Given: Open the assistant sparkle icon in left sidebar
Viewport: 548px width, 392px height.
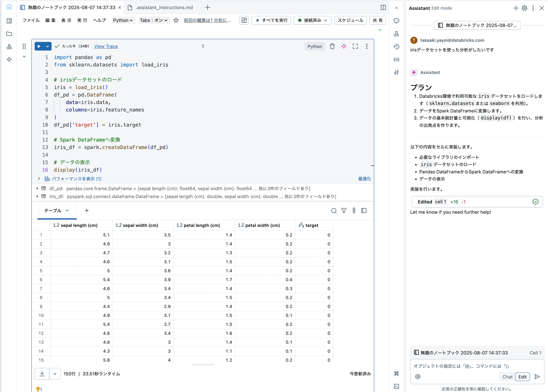Looking at the screenshot, I should pyautogui.click(x=9, y=59).
